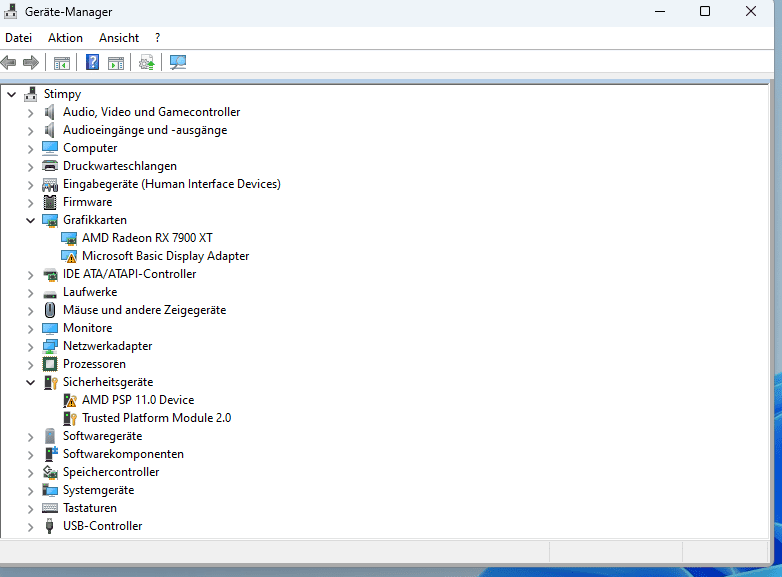Toggle the console tree pane icon
The height and width of the screenshot is (577, 782).
click(x=62, y=63)
